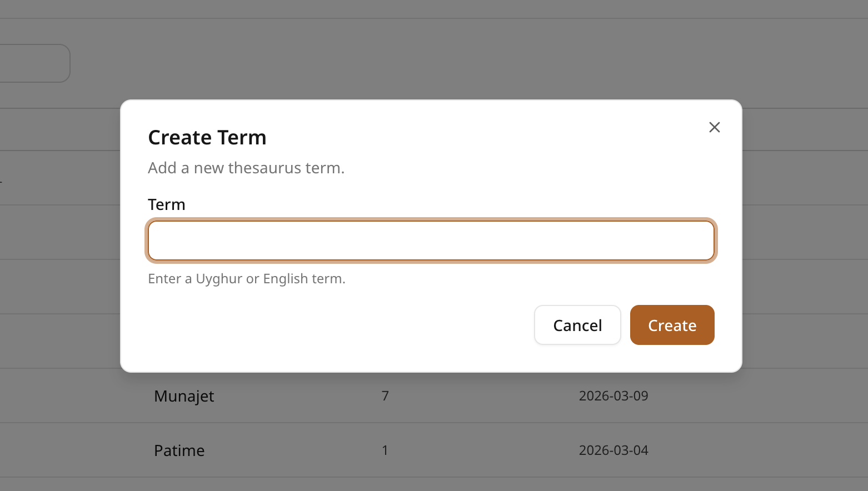Click the count 7 next to Munajet

click(x=385, y=395)
